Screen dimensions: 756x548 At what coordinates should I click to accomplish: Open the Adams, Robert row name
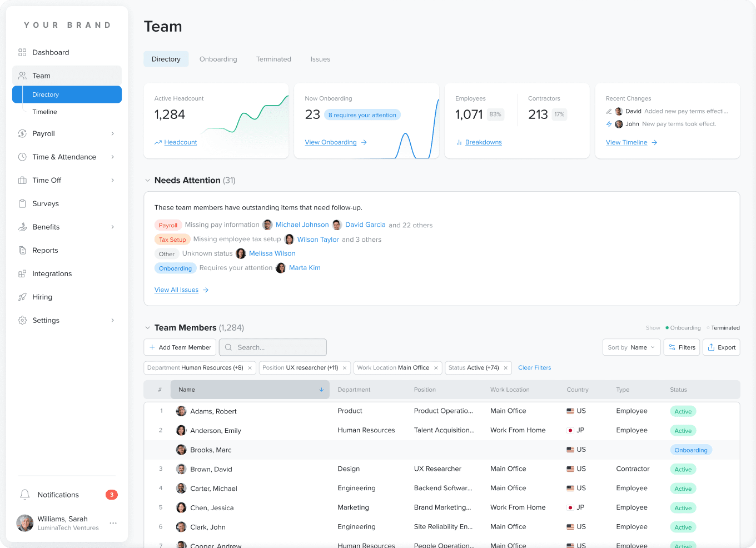pos(213,411)
